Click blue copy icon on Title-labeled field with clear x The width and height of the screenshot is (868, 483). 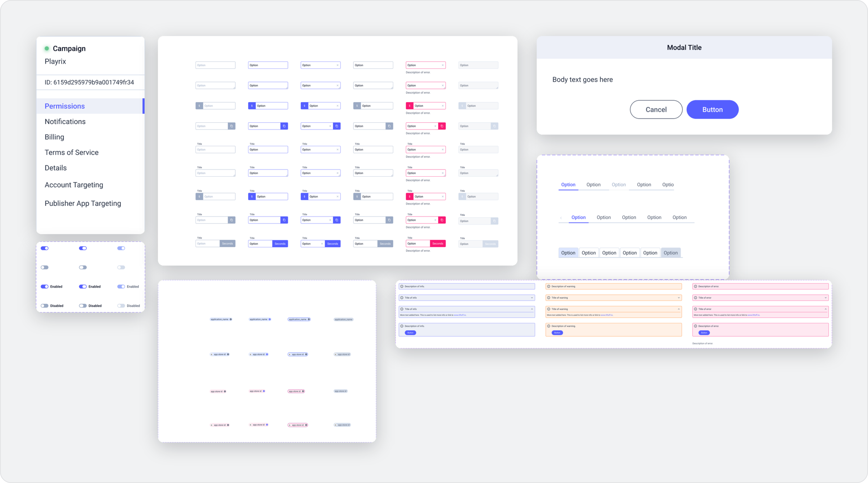337,220
